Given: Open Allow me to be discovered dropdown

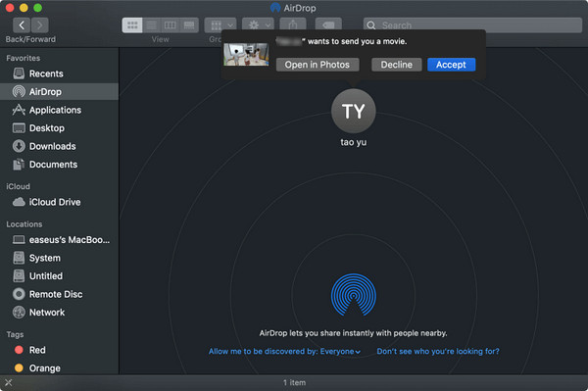Looking at the screenshot, I should pos(284,351).
